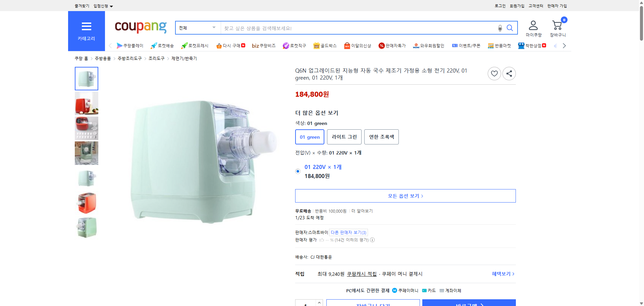Expand the 입점신청 dropdown arrow
The height and width of the screenshot is (306, 644).
(x=111, y=6)
